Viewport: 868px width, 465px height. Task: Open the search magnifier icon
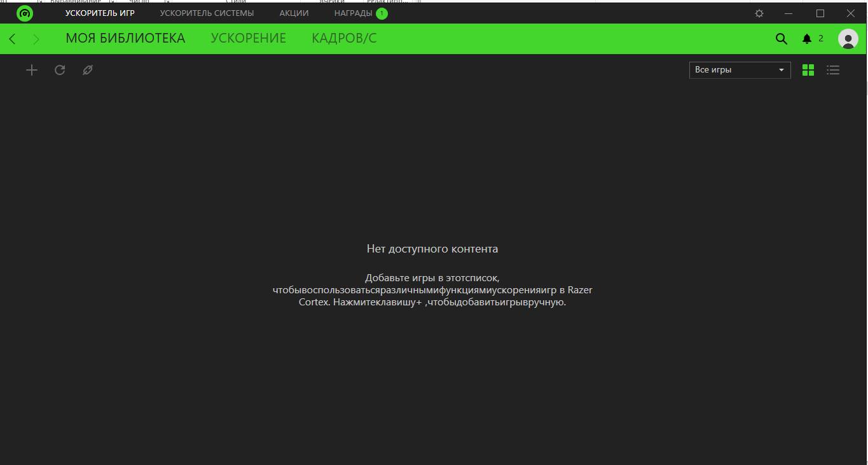pyautogui.click(x=782, y=39)
